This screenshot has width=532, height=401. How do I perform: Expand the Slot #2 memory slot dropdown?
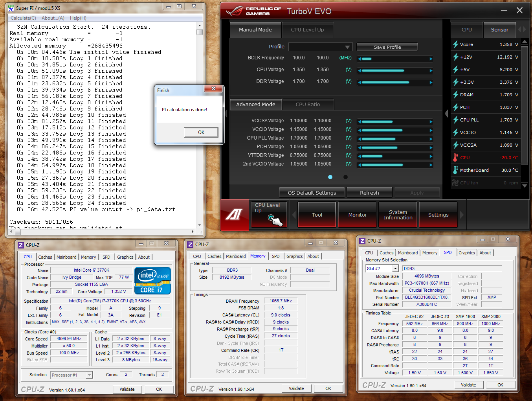click(x=395, y=269)
